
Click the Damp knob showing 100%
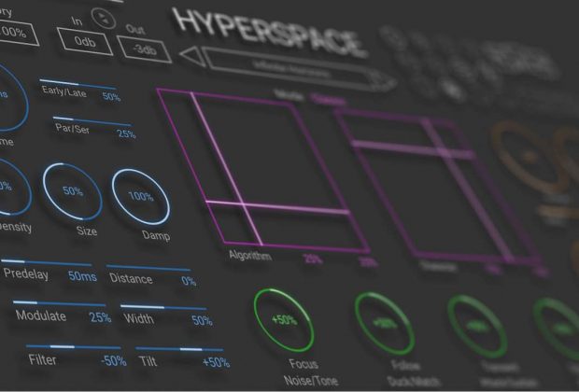(141, 196)
